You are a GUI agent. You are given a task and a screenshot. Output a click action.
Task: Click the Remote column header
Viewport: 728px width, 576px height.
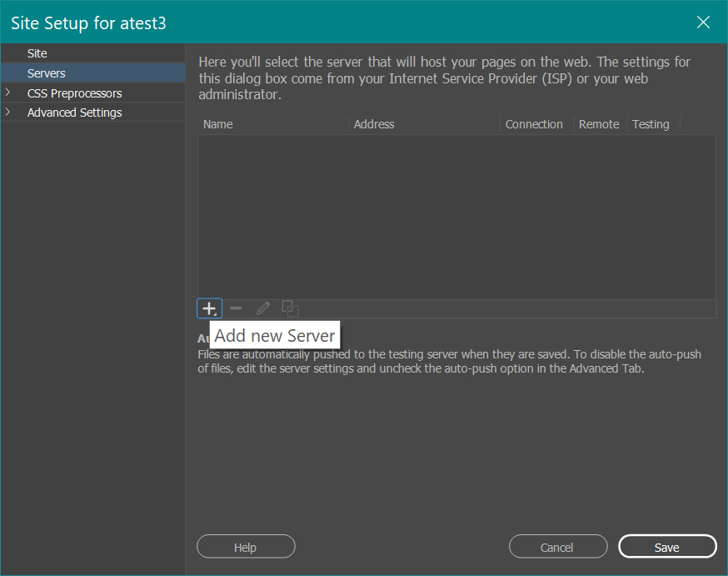pyautogui.click(x=599, y=124)
